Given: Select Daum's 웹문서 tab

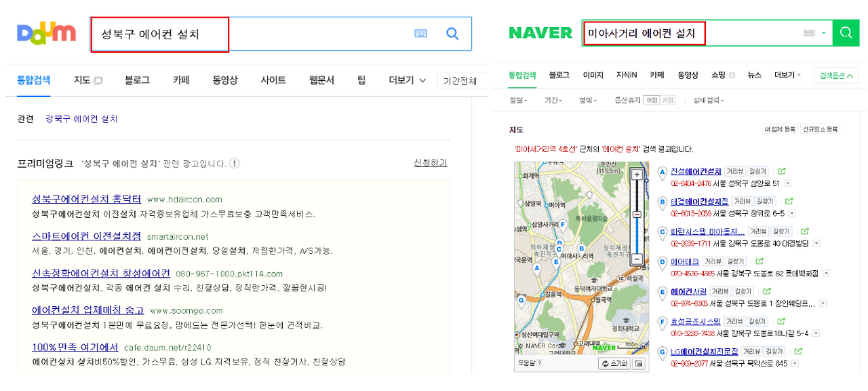Looking at the screenshot, I should [321, 80].
